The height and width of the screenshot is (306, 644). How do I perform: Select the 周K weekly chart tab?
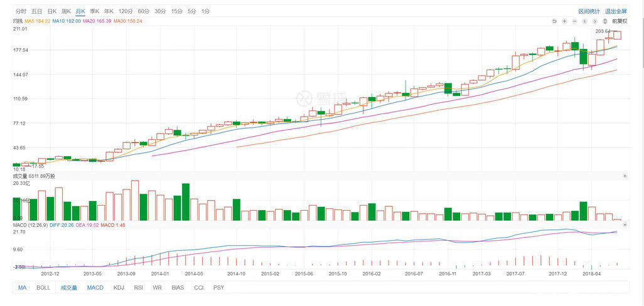(x=66, y=11)
